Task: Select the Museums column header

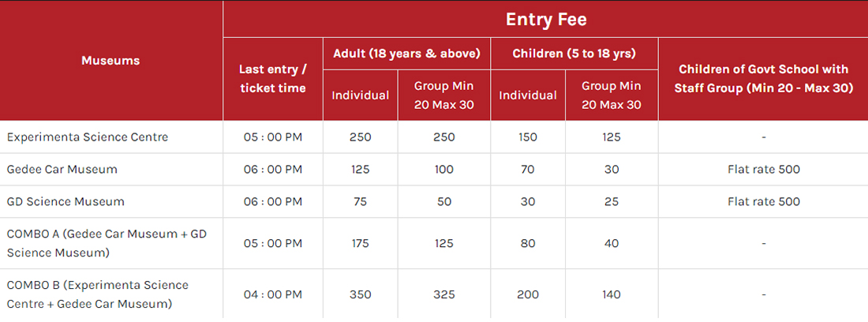Action: (x=110, y=60)
